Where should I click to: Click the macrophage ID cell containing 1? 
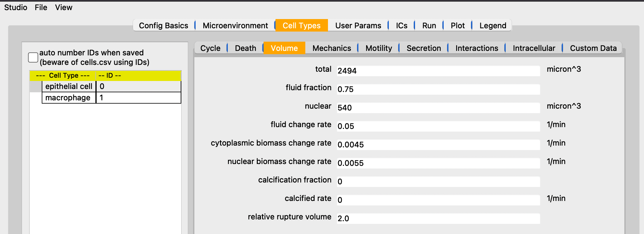pyautogui.click(x=138, y=98)
